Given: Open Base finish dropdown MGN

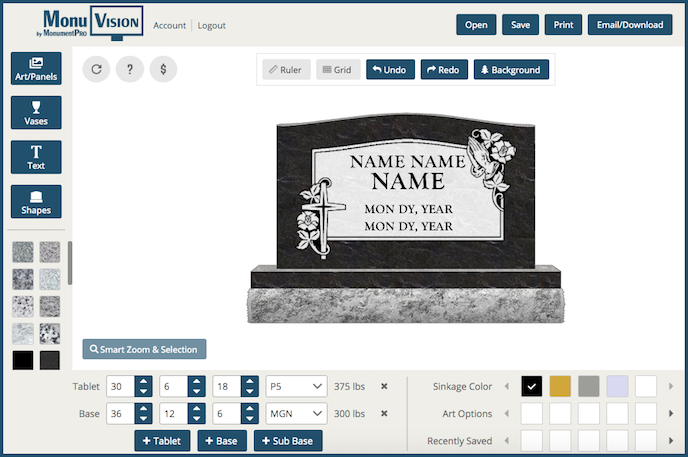Looking at the screenshot, I should pos(296,414).
